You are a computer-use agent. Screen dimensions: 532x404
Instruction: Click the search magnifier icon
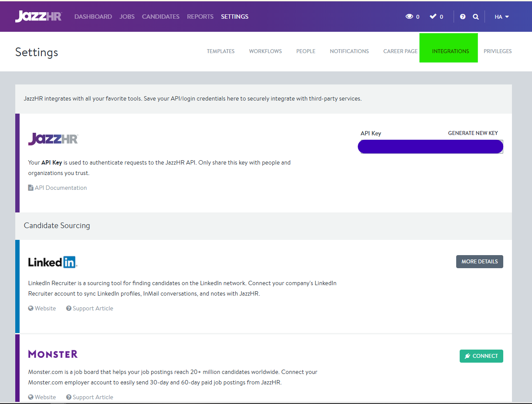pos(476,17)
